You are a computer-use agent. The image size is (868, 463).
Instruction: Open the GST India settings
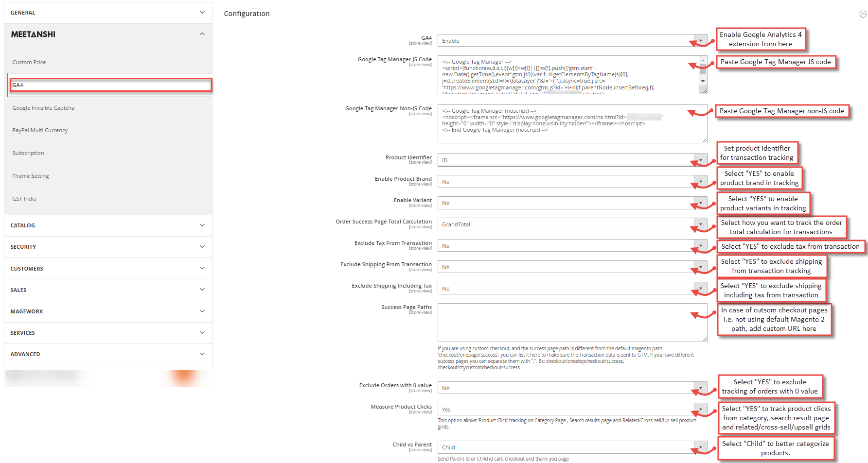[24, 199]
